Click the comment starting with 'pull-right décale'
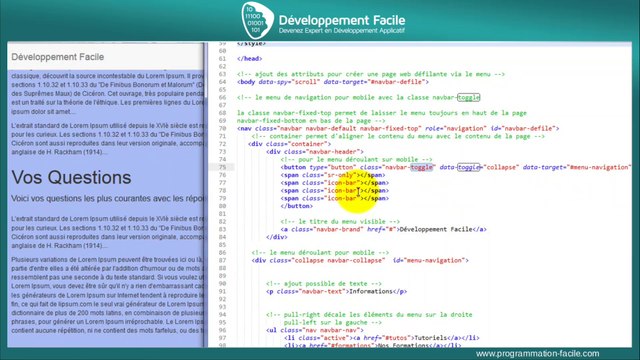Screen dimensions: 640x360 (369, 314)
